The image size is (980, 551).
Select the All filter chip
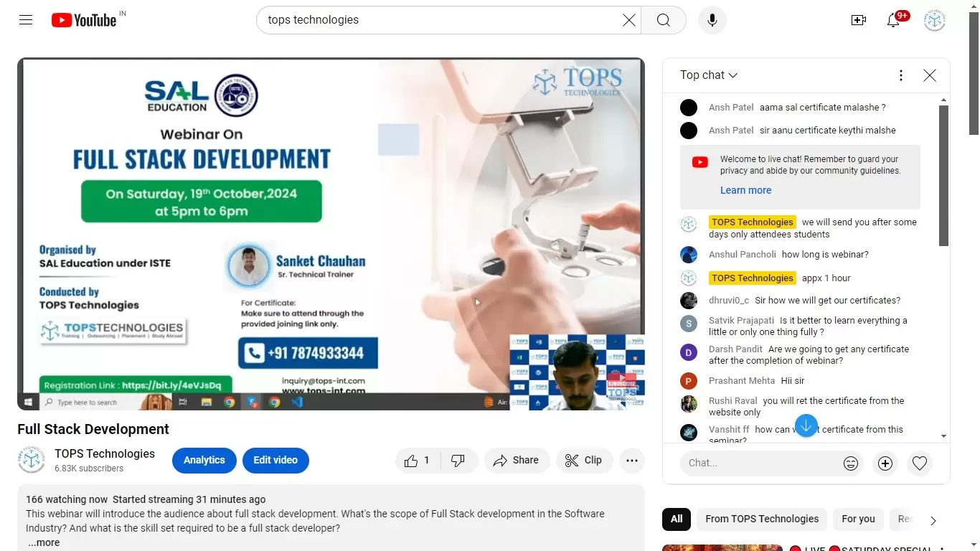pos(677,519)
